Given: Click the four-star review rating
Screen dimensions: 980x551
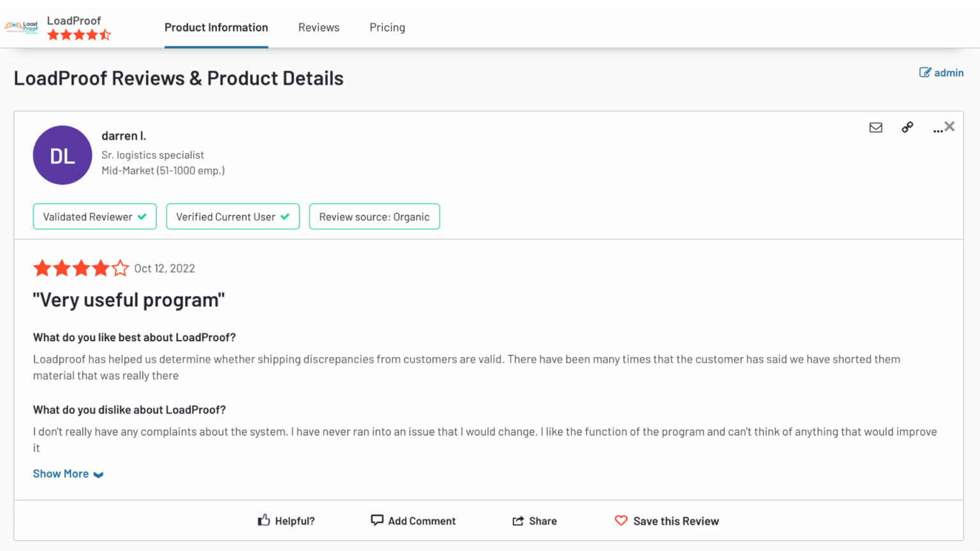Looking at the screenshot, I should pos(81,268).
